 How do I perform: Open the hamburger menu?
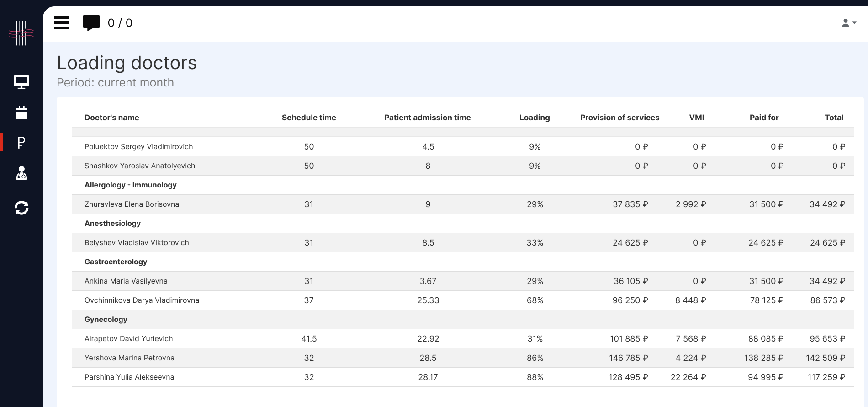(62, 23)
